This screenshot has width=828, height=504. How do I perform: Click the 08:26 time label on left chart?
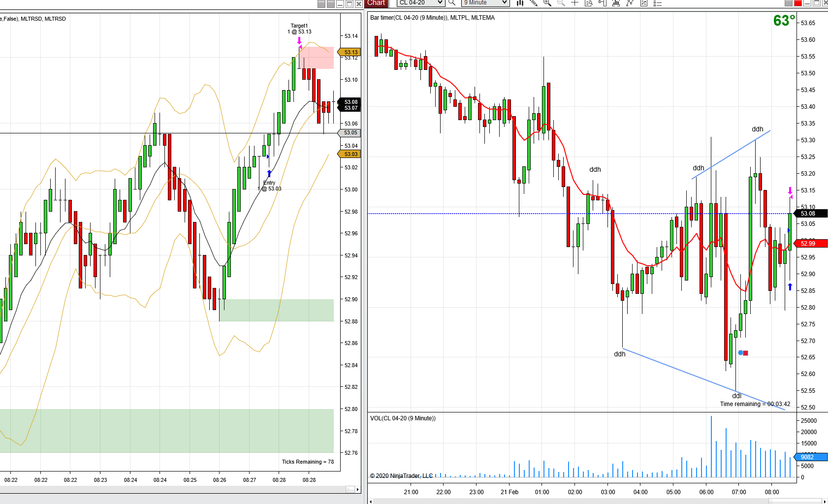pos(220,480)
